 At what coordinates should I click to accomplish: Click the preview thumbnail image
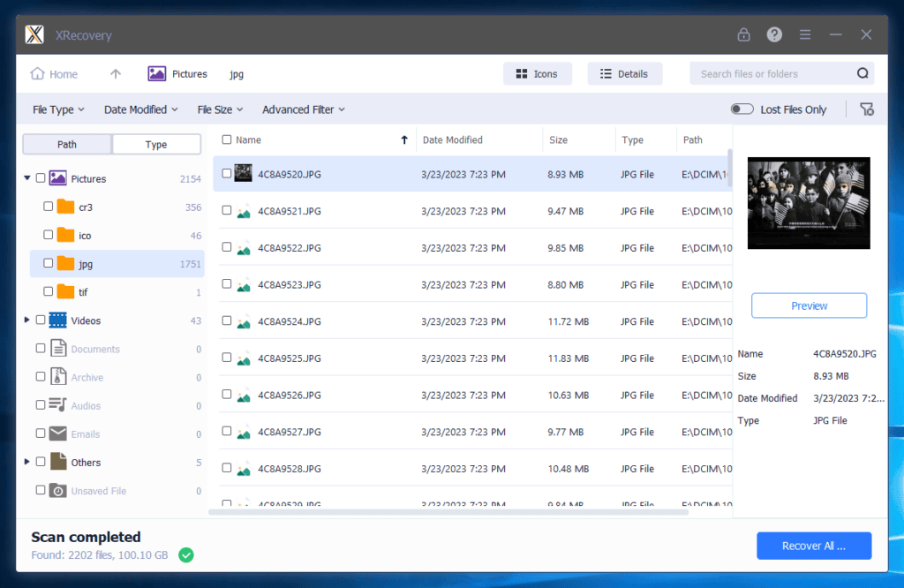tap(809, 203)
